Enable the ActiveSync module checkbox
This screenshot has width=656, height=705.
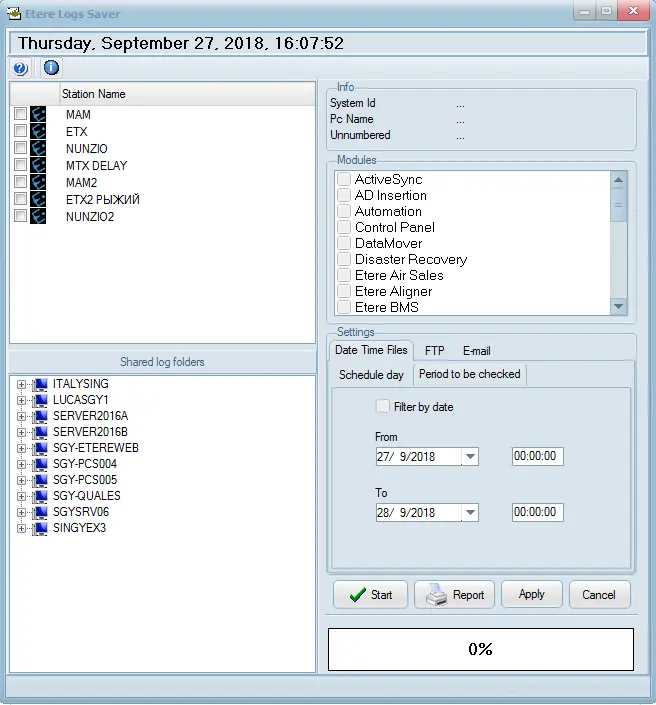(344, 180)
